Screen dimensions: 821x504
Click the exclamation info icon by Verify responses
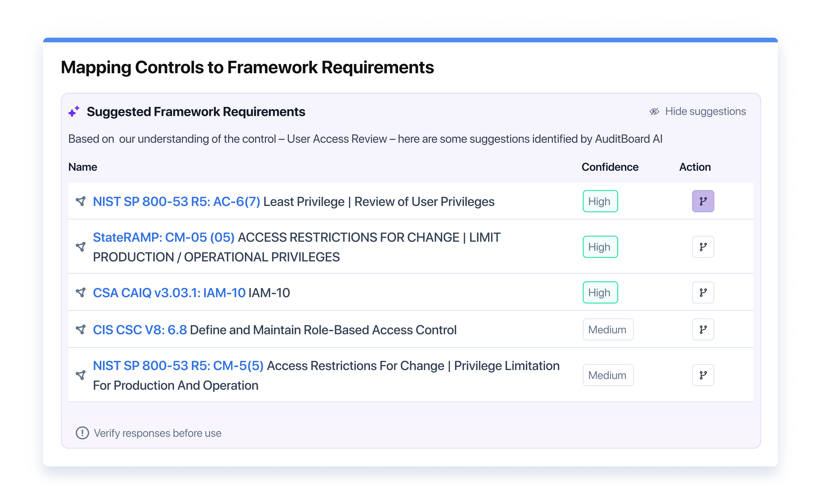coord(82,433)
